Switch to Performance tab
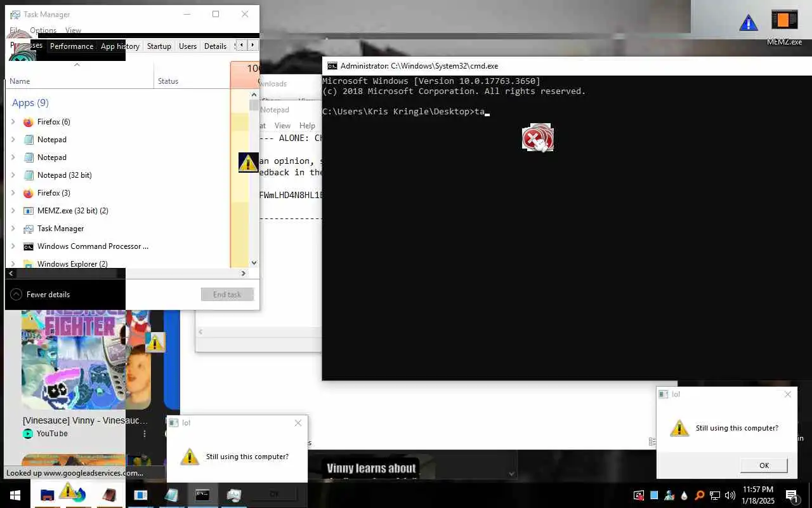This screenshot has height=508, width=812. click(72, 46)
